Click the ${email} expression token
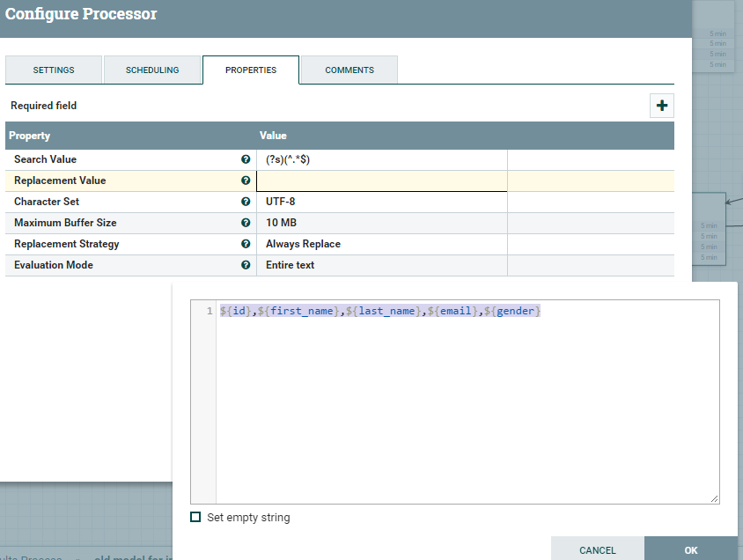Image resolution: width=743 pixels, height=560 pixels. (x=452, y=311)
